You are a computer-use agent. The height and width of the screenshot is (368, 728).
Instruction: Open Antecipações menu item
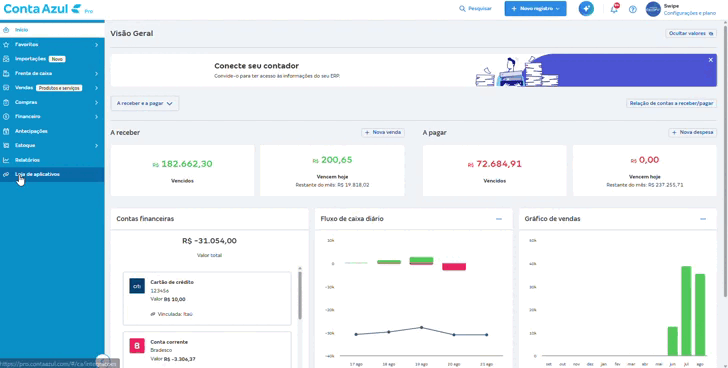[52, 131]
